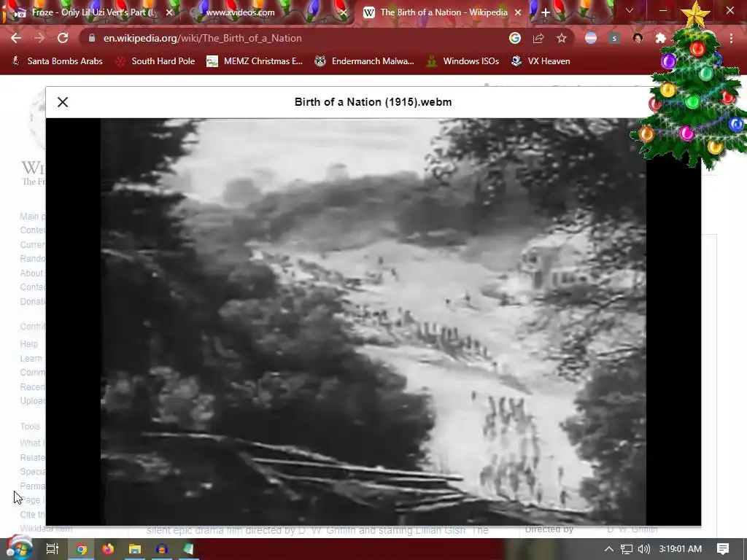View site information via lock icon
Image resolution: width=747 pixels, height=560 pixels.
pyautogui.click(x=91, y=38)
